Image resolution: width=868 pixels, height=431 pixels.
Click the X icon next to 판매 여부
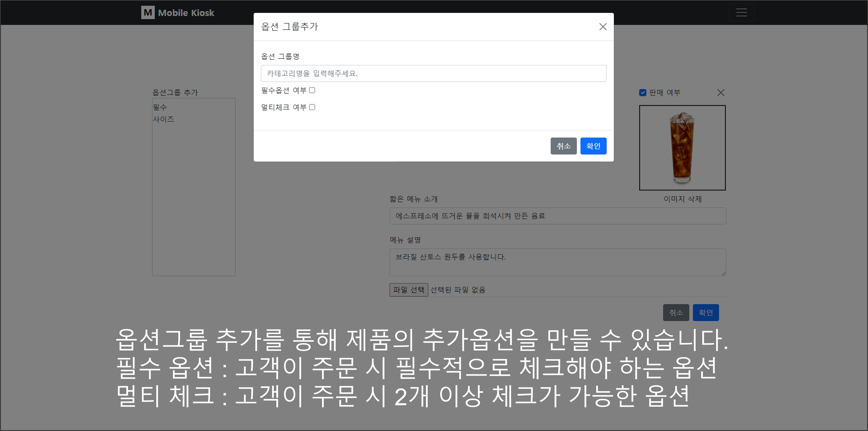tap(720, 93)
